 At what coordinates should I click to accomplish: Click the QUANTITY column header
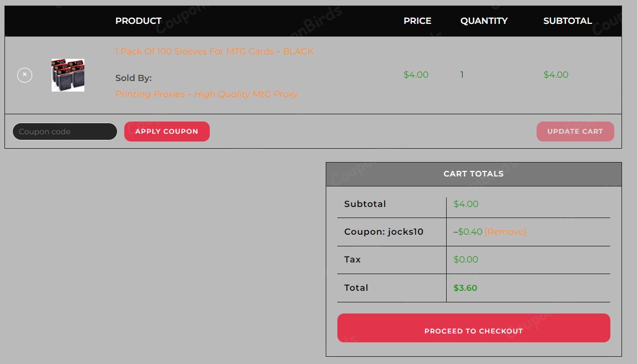(x=484, y=21)
